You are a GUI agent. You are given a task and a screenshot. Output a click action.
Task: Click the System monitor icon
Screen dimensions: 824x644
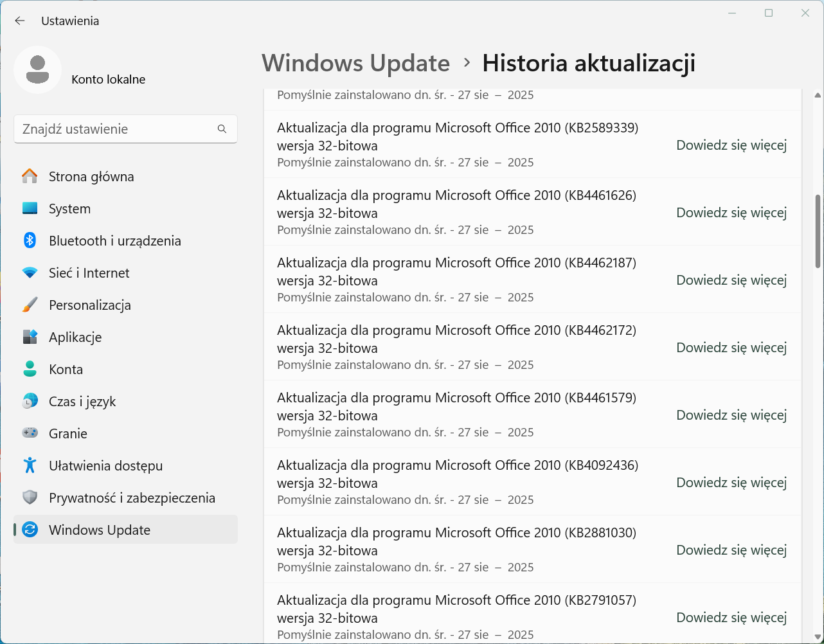30,208
